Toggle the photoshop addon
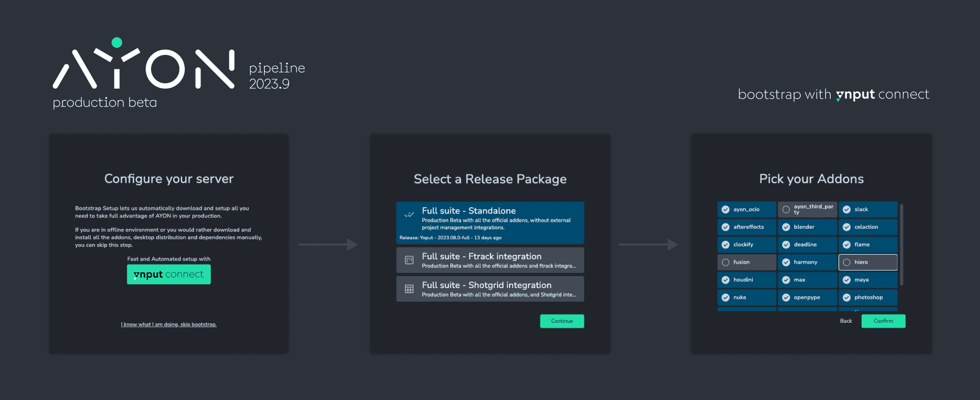 click(868, 297)
